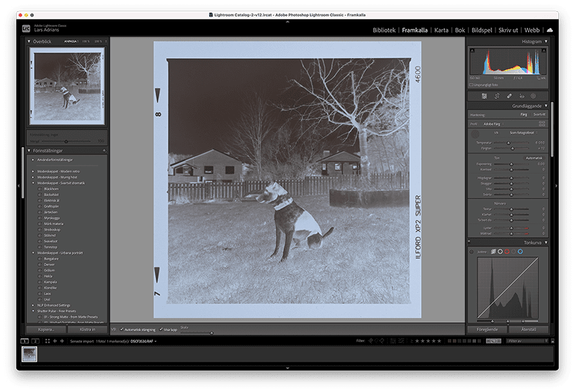Click the Automatisk tone button
The height and width of the screenshot is (392, 575).
(534, 158)
